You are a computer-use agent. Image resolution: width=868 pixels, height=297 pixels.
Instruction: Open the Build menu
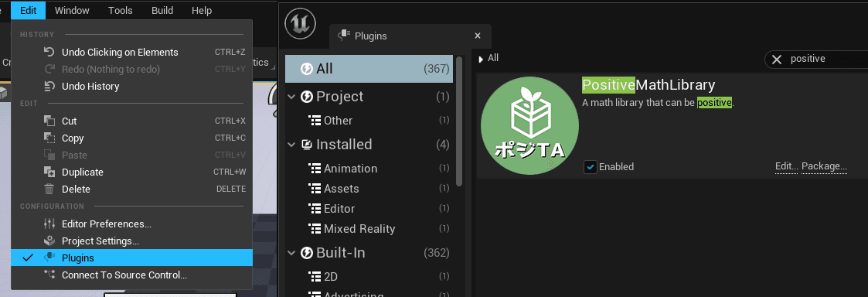162,10
